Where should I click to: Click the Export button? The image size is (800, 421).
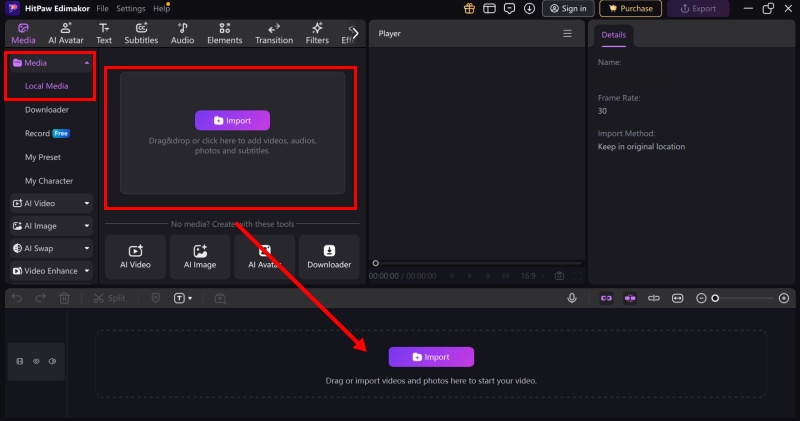[x=698, y=9]
